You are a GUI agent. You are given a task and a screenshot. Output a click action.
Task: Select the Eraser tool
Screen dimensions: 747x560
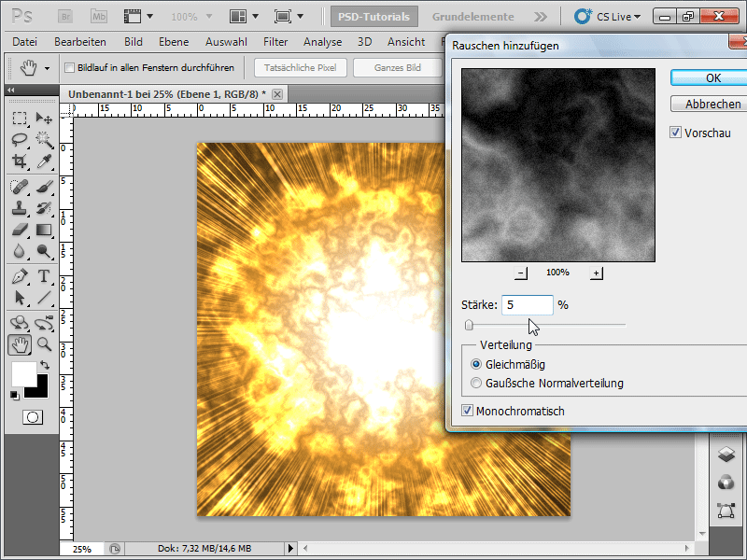click(19, 230)
